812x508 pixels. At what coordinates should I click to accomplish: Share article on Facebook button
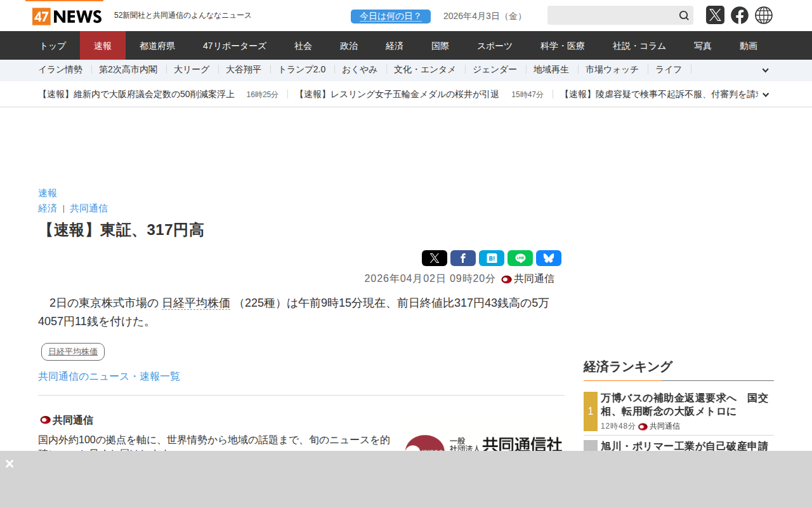click(463, 258)
